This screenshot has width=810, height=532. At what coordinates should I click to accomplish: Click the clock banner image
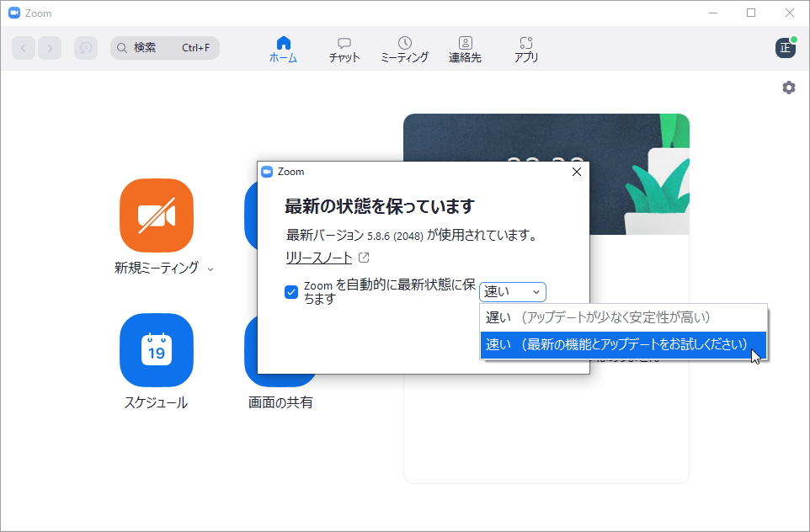pos(546,137)
